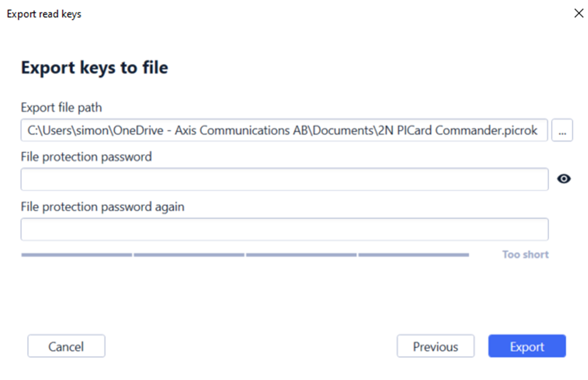Click the fourth password strength bar segment
The height and width of the screenshot is (380, 588).
pos(413,255)
